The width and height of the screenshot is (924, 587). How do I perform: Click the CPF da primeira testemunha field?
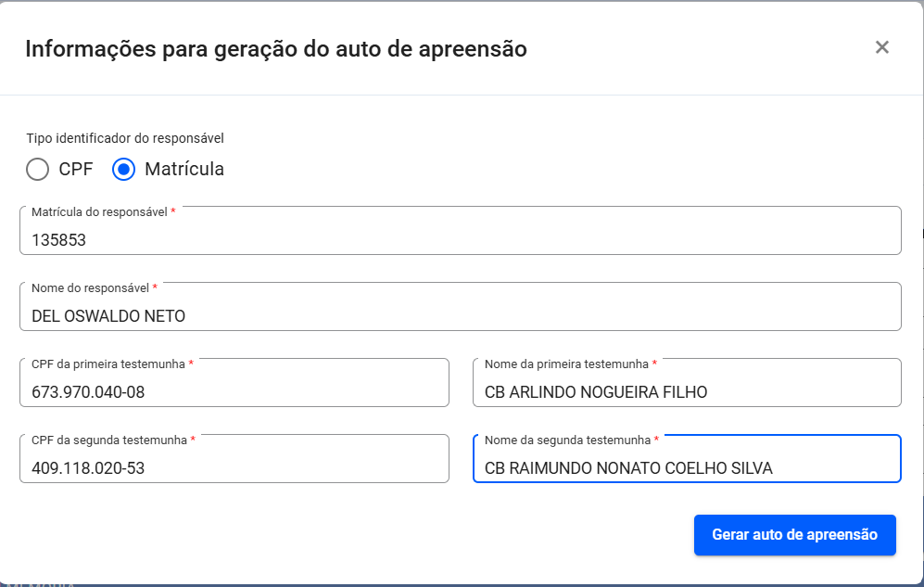pyautogui.click(x=234, y=382)
